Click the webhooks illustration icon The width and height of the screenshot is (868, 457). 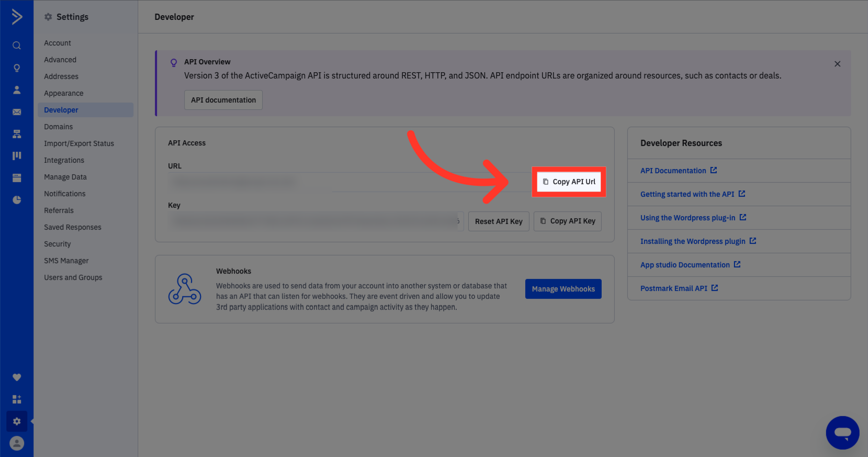185,289
